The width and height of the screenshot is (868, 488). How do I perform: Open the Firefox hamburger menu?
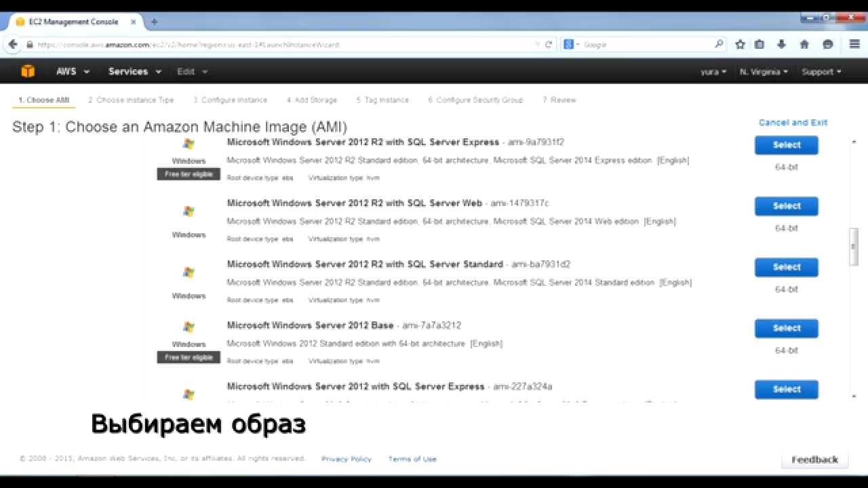click(854, 44)
